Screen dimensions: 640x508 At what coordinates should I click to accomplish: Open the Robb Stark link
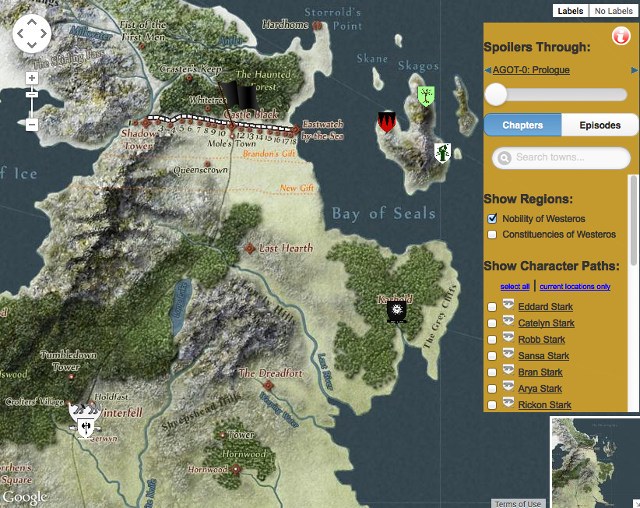(x=542, y=339)
